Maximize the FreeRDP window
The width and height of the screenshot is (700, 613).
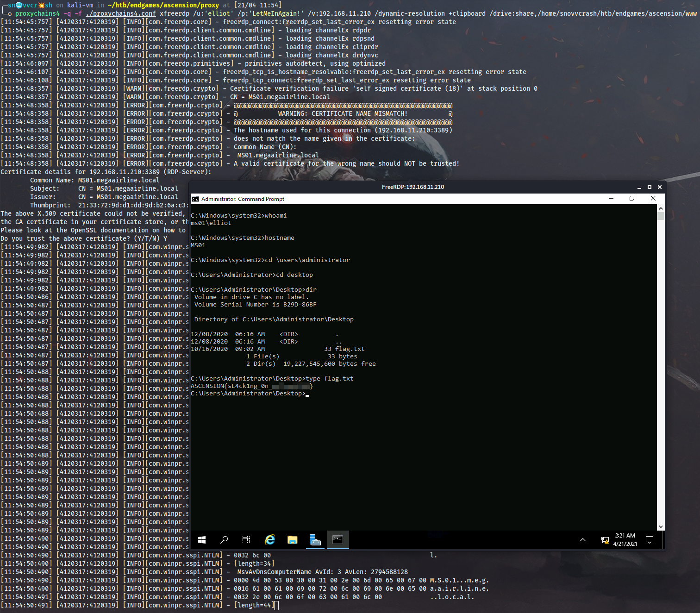[x=650, y=187]
